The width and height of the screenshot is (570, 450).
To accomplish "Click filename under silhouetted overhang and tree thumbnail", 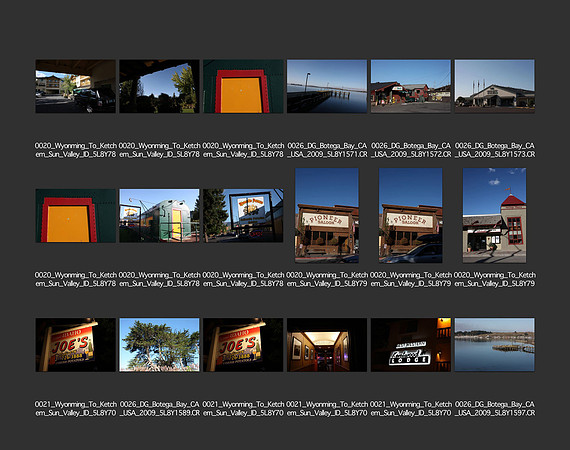I will [x=160, y=150].
